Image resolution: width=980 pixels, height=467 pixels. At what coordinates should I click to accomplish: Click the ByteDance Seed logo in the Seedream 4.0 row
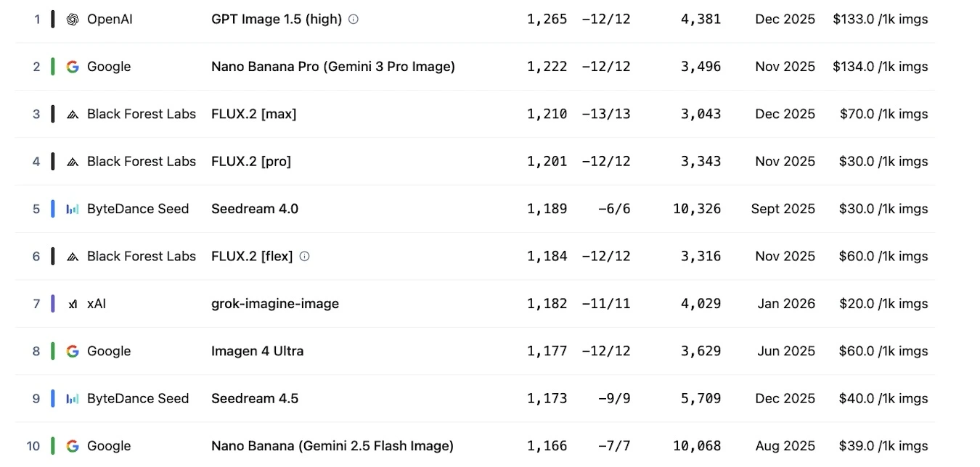click(72, 210)
